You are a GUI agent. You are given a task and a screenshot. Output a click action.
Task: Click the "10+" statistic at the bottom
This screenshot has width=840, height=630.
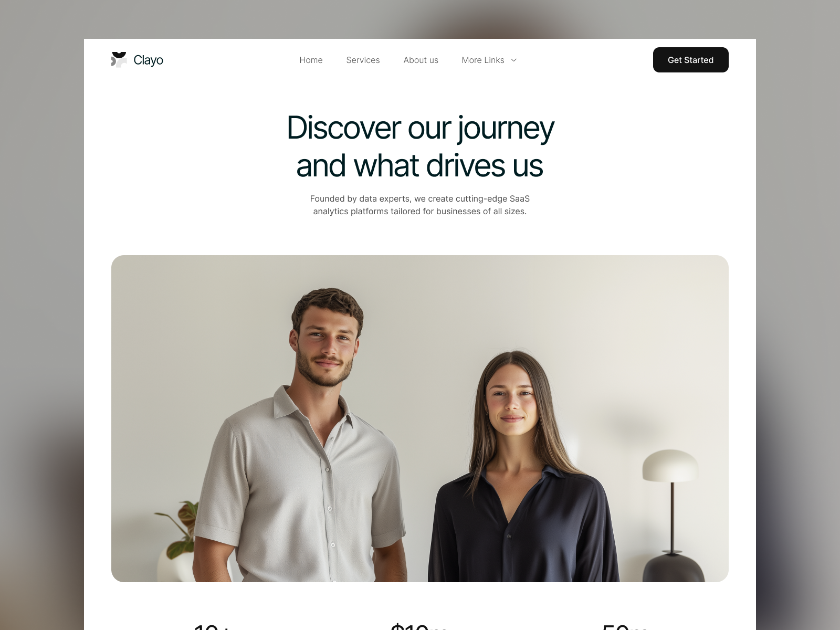point(212,626)
